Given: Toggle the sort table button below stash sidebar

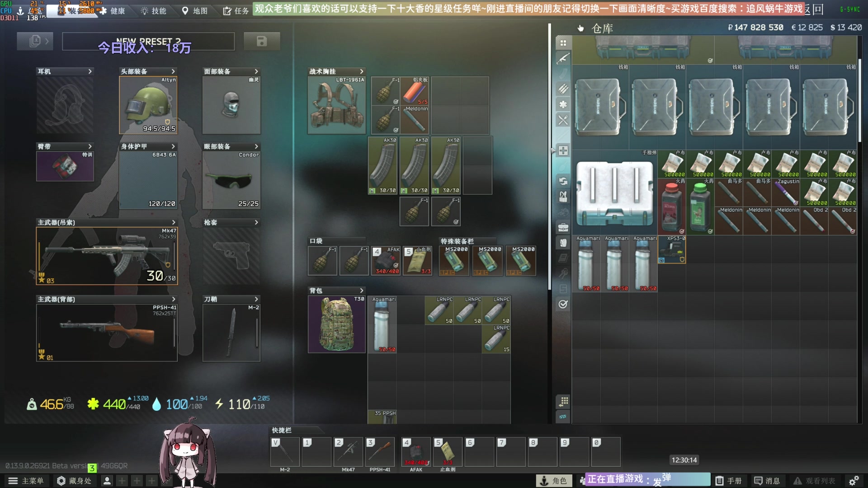Looking at the screenshot, I should point(563,401).
